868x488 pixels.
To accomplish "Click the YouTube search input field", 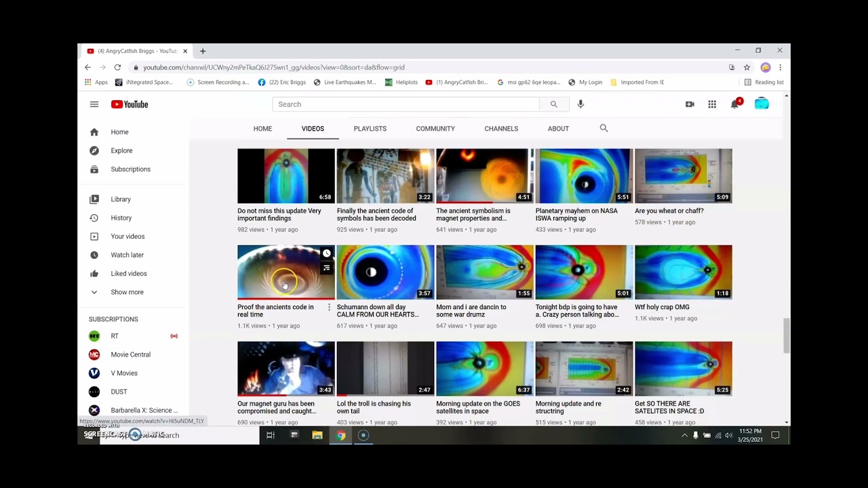I will coord(406,104).
